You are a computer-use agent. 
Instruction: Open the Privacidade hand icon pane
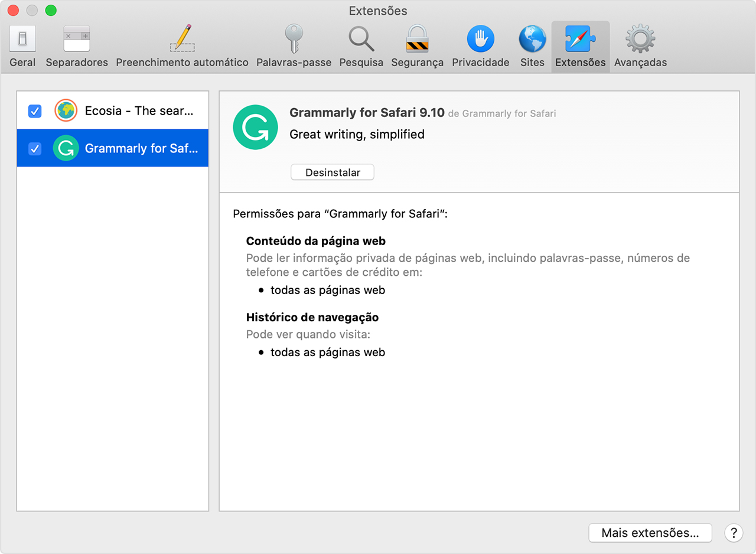pos(480,47)
